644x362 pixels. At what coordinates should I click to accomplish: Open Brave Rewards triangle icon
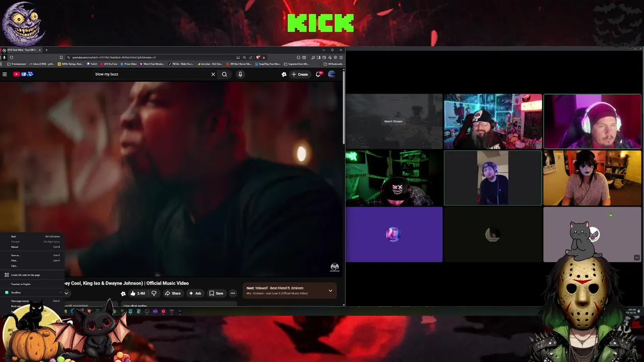coord(264,57)
